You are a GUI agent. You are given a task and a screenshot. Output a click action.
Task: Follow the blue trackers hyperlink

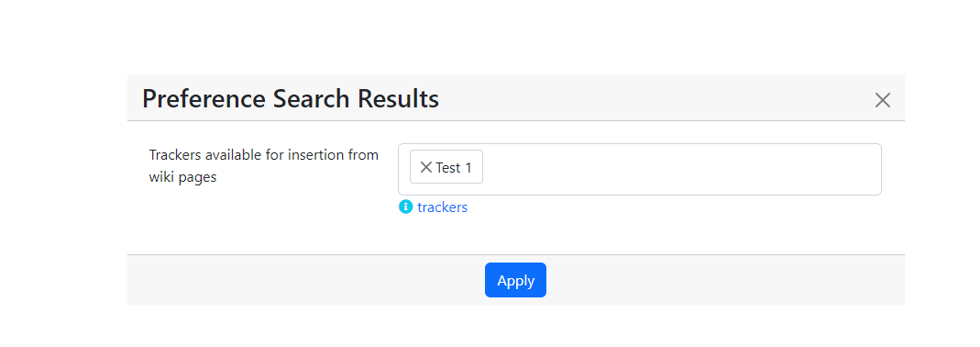pyautogui.click(x=442, y=207)
